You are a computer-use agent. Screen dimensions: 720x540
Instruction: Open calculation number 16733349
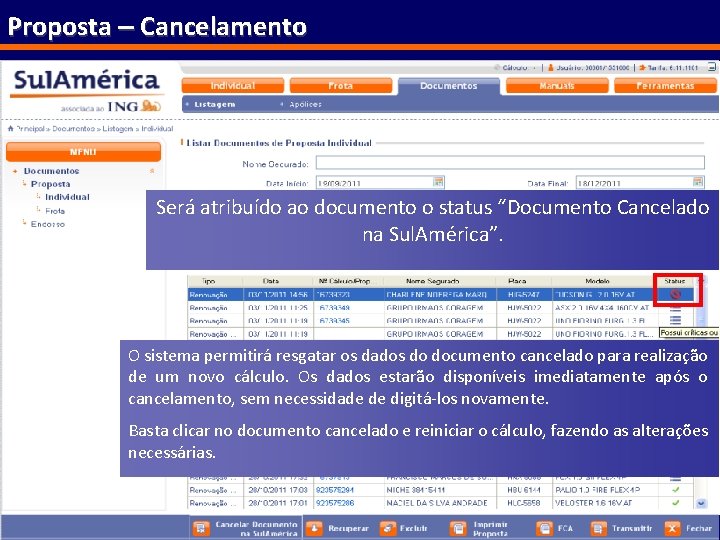pyautogui.click(x=334, y=308)
